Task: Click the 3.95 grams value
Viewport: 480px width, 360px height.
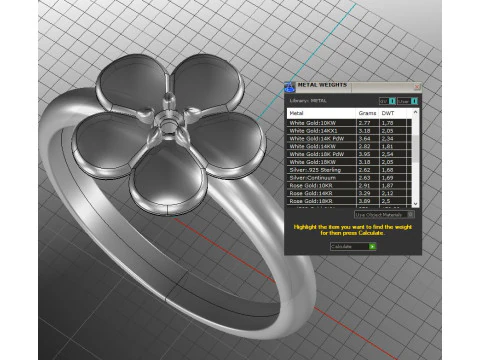Action: [x=364, y=154]
